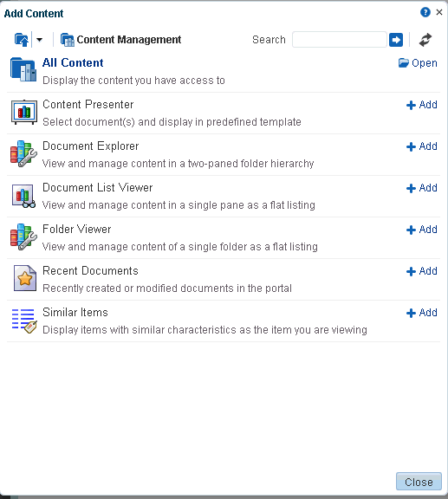Expand the folder navigation dropdown arrow
This screenshot has width=448, height=499.
[x=39, y=40]
